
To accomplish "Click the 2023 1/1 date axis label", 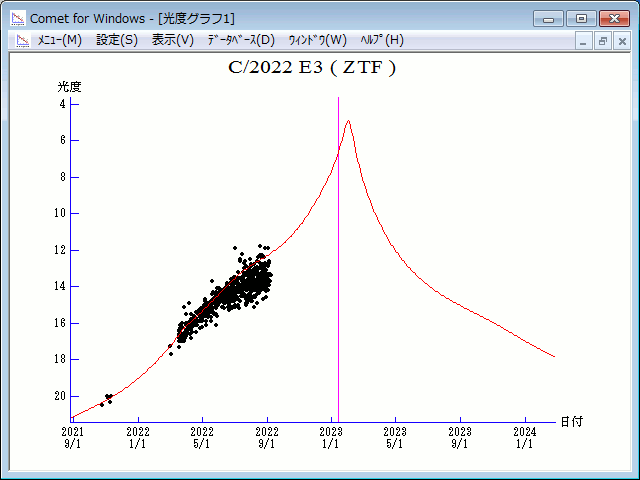I will [331, 438].
